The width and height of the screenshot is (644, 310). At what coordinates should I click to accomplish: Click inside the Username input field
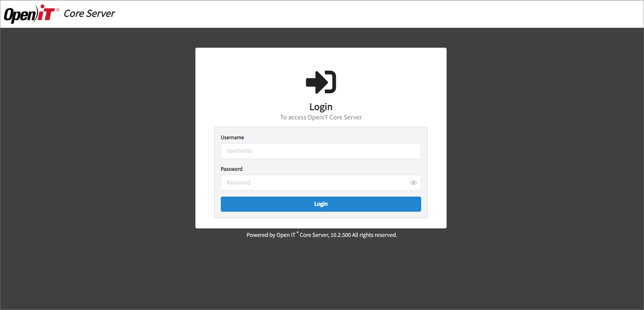point(321,151)
